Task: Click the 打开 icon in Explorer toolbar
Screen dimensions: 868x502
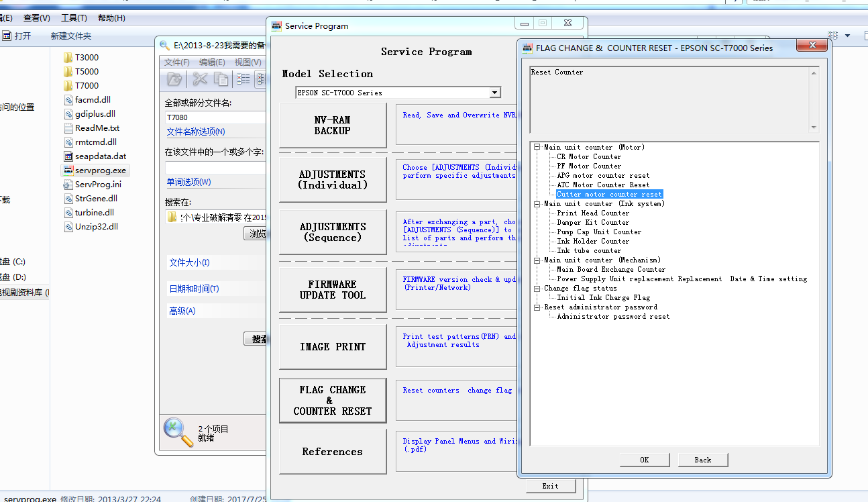Action: tap(6, 36)
